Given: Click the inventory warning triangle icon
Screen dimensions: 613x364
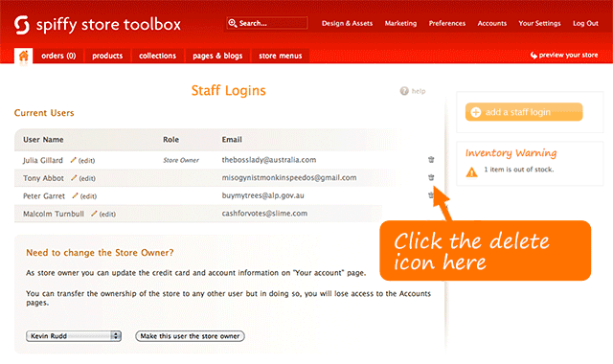Looking at the screenshot, I should click(472, 171).
